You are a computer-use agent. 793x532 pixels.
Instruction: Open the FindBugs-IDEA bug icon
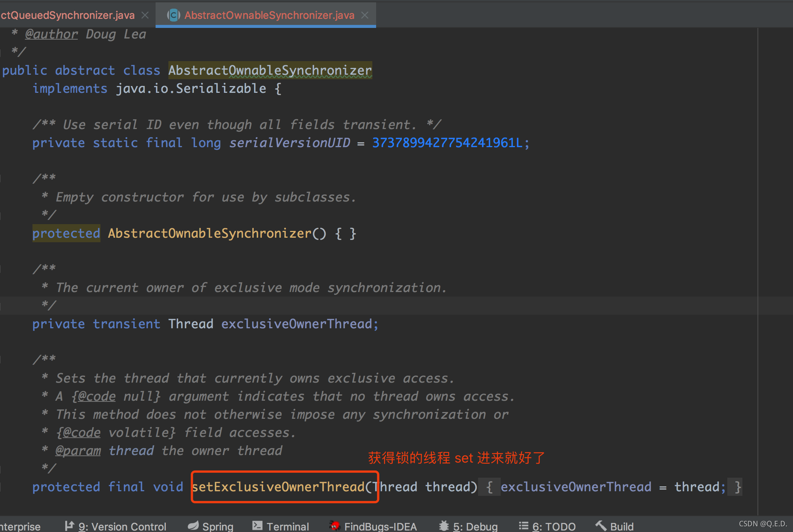click(x=335, y=525)
